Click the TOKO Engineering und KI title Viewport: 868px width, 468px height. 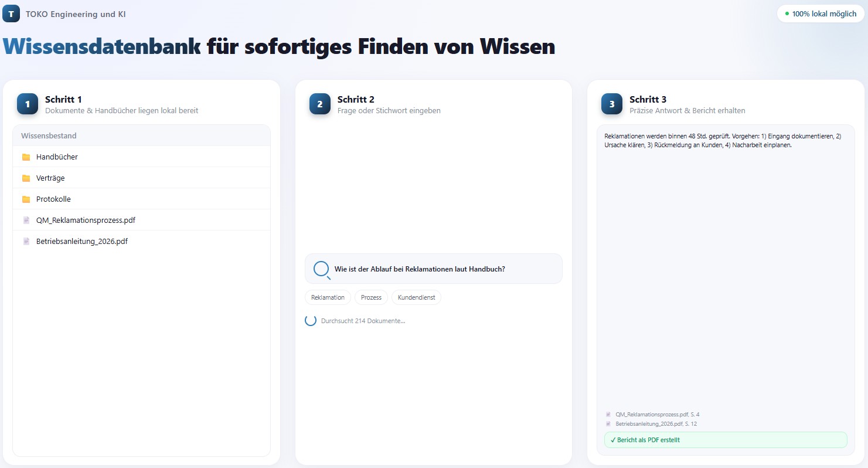[x=76, y=14]
